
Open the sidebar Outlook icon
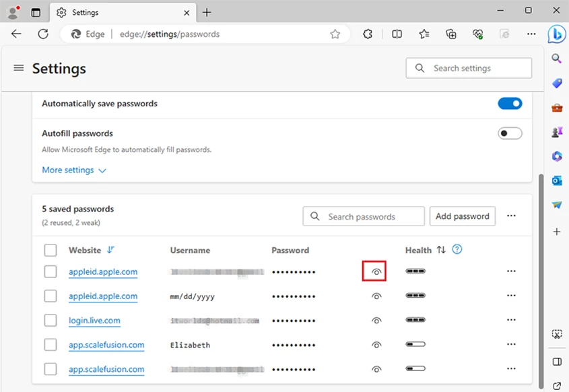coord(557,181)
